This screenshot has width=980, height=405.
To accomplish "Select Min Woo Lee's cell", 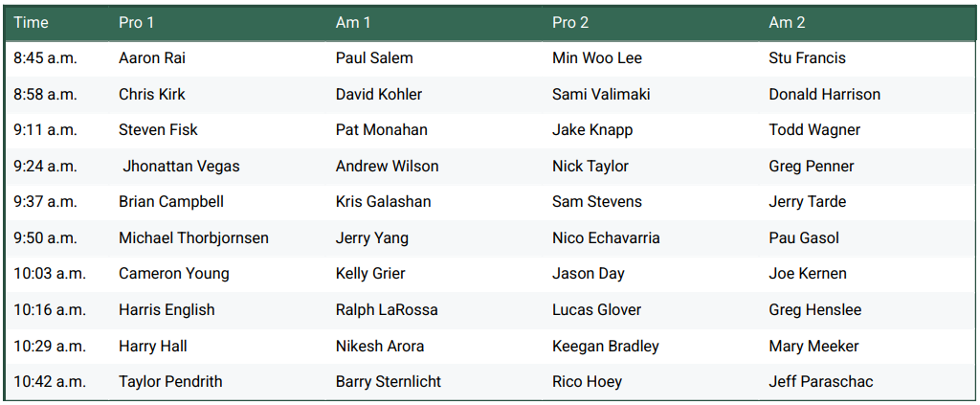I will click(596, 57).
